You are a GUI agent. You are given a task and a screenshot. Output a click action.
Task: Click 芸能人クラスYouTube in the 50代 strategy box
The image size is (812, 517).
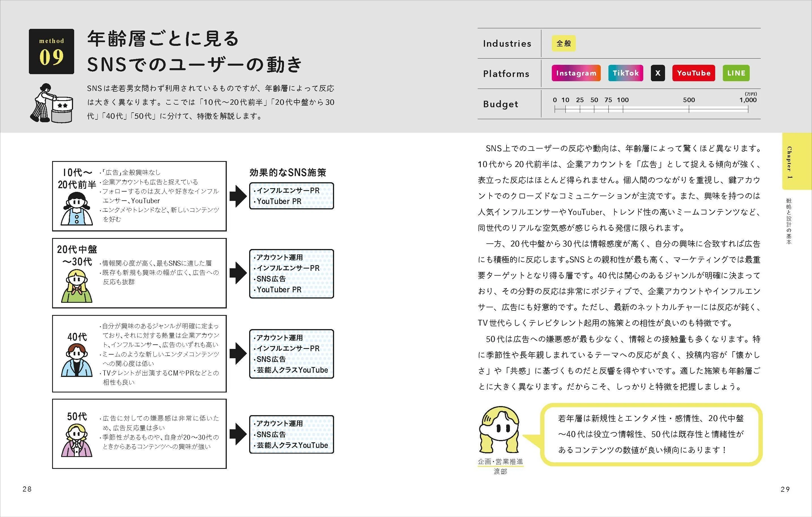click(292, 445)
